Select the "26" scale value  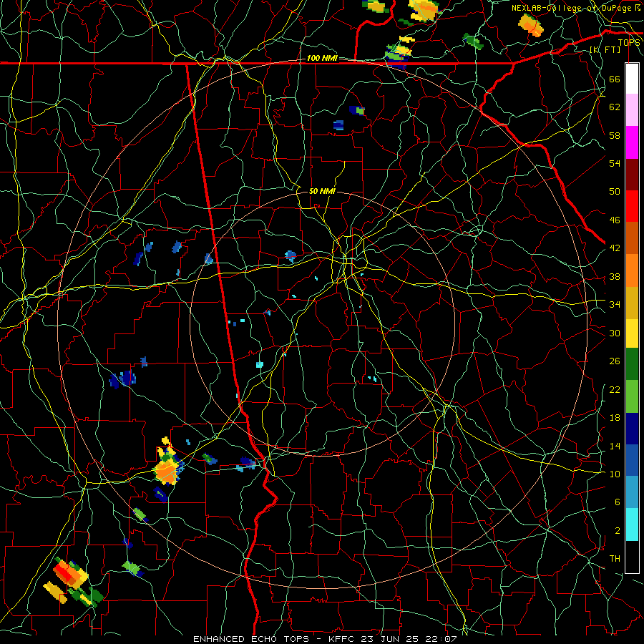point(615,361)
